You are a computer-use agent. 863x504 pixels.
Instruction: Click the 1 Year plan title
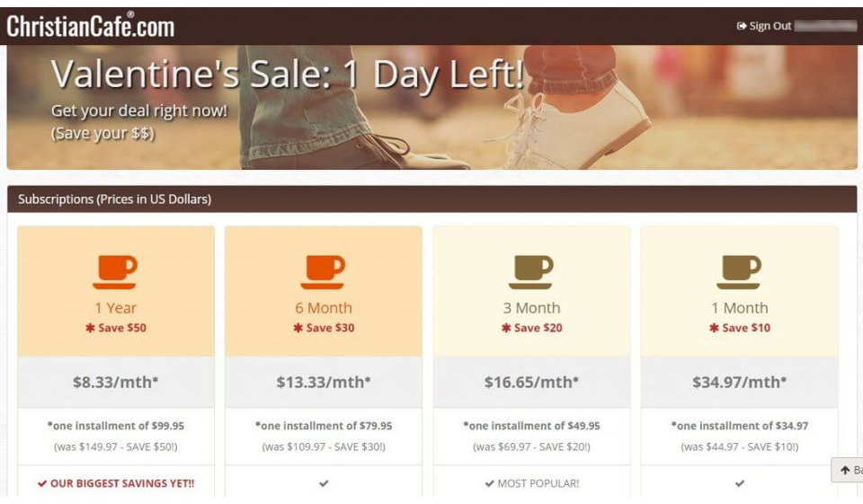coord(115,308)
